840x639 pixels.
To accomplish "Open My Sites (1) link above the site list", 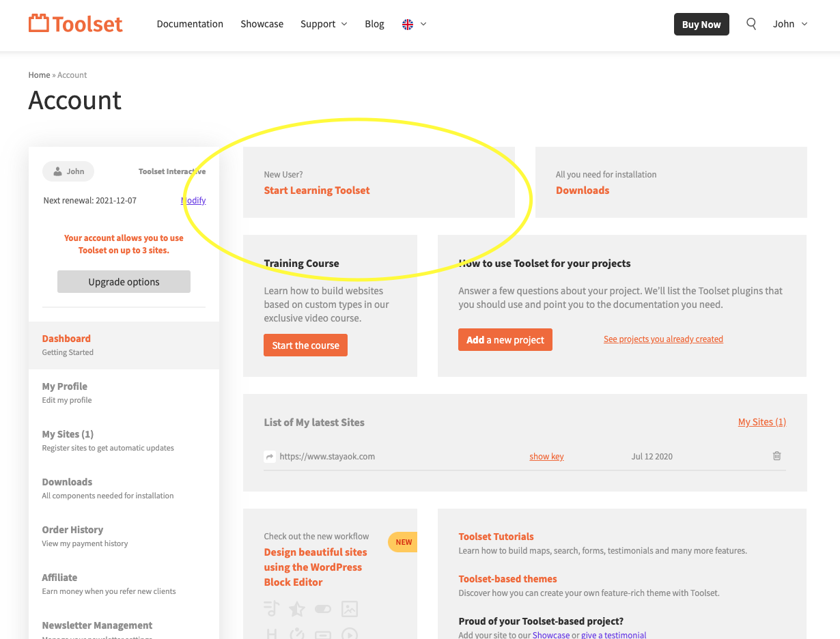I will click(x=762, y=422).
